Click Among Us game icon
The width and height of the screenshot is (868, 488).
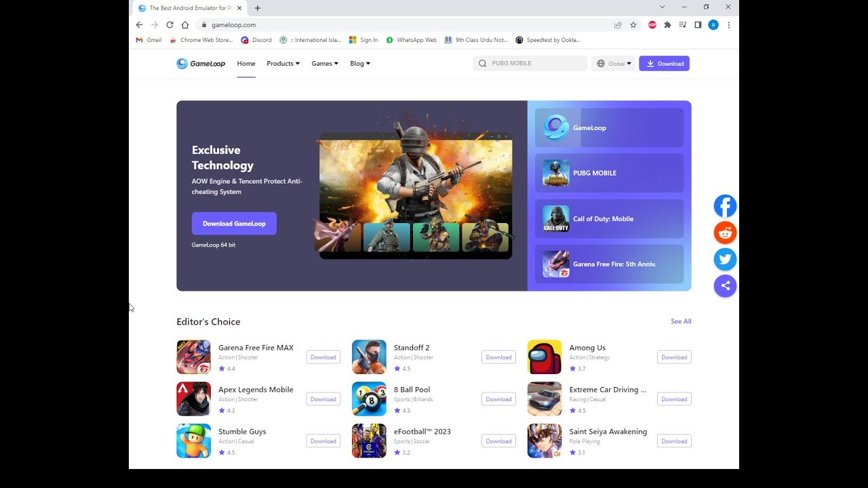545,357
